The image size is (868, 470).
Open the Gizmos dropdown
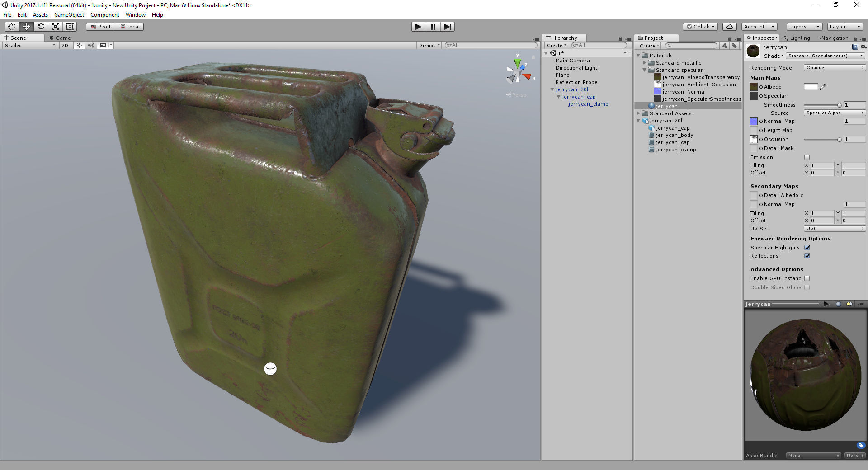tap(429, 45)
